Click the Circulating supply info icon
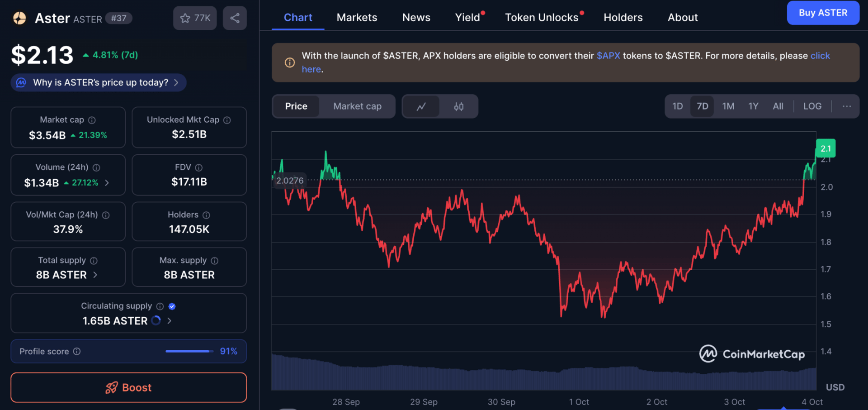 coord(160,306)
